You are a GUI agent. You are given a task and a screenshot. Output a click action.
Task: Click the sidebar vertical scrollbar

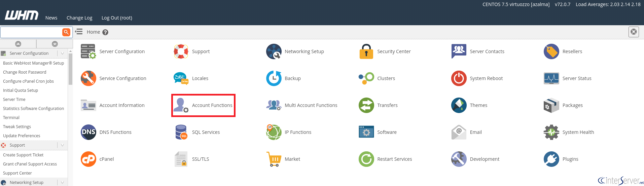[x=70, y=69]
